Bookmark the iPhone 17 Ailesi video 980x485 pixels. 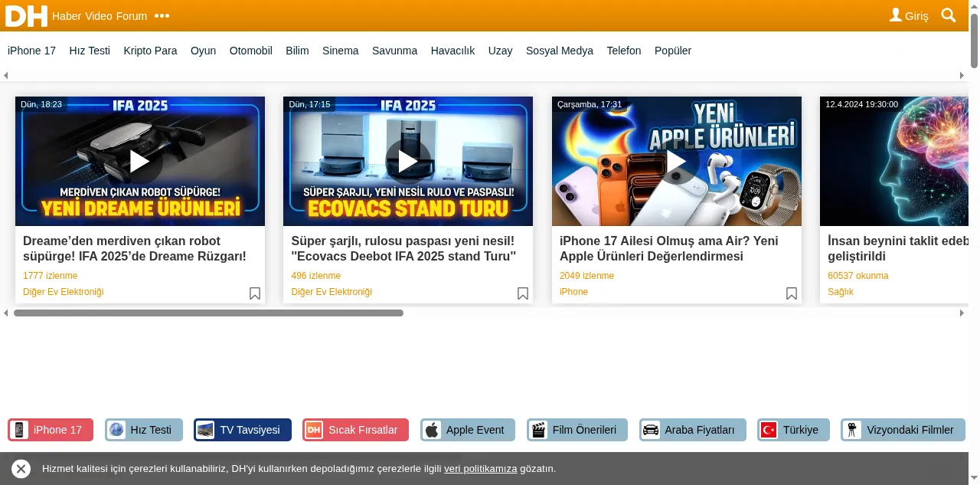coord(792,293)
